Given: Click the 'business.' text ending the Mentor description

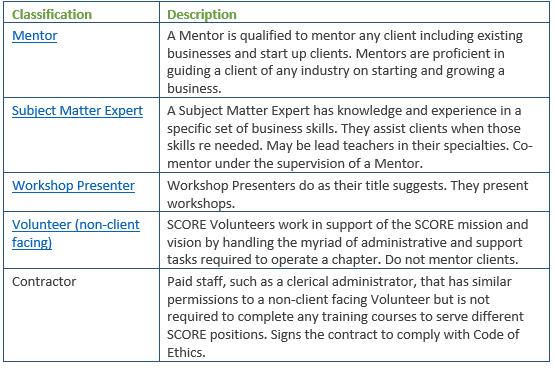Looking at the screenshot, I should (x=194, y=88).
